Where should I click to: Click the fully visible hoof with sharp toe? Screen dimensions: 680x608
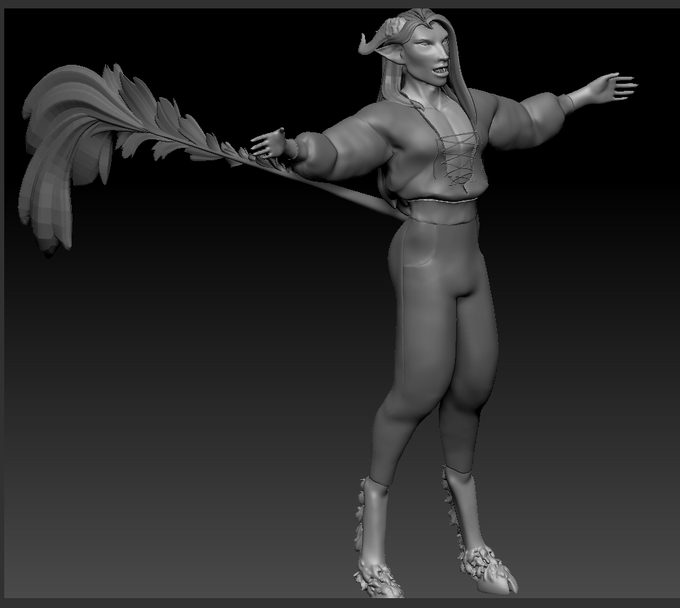click(x=490, y=570)
